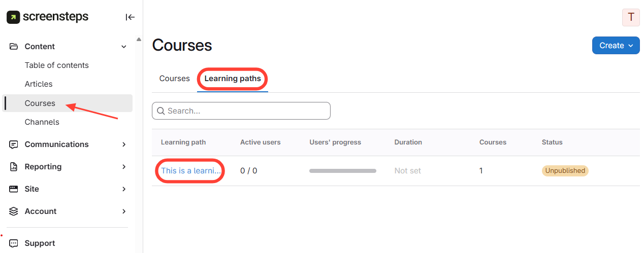Image resolution: width=644 pixels, height=253 pixels.
Task: Click the Site window icon
Action: pyautogui.click(x=14, y=189)
